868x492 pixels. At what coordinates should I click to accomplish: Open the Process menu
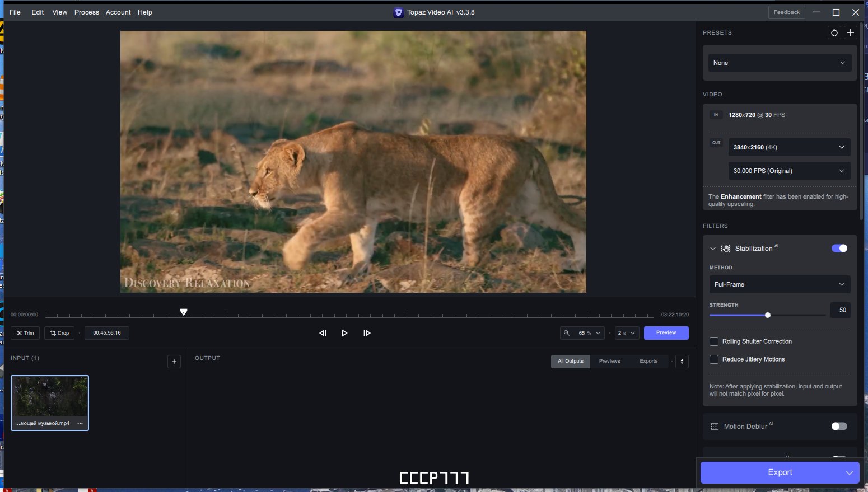(87, 12)
